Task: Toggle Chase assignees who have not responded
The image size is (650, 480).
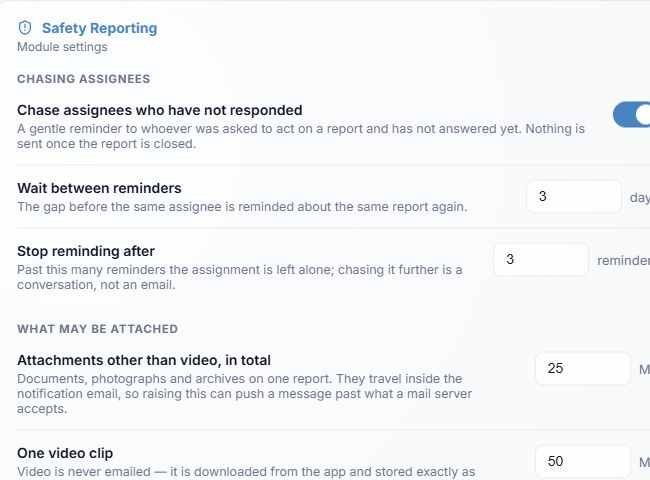Action: pos(631,115)
